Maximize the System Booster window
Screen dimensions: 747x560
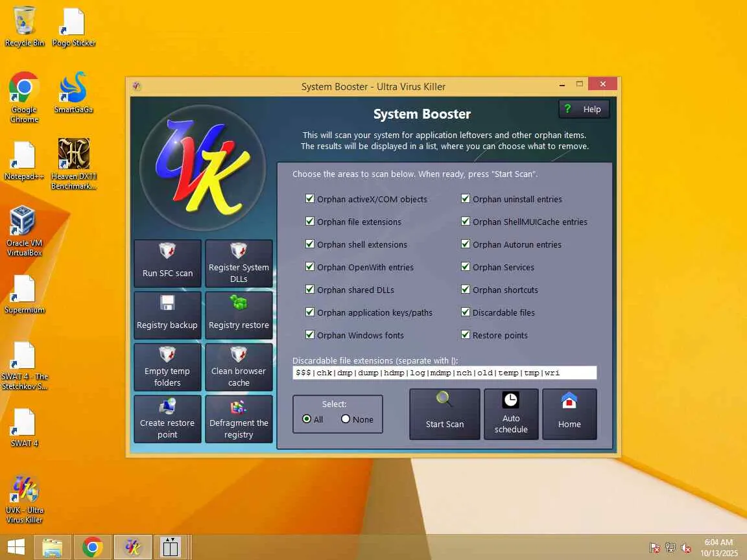(579, 84)
